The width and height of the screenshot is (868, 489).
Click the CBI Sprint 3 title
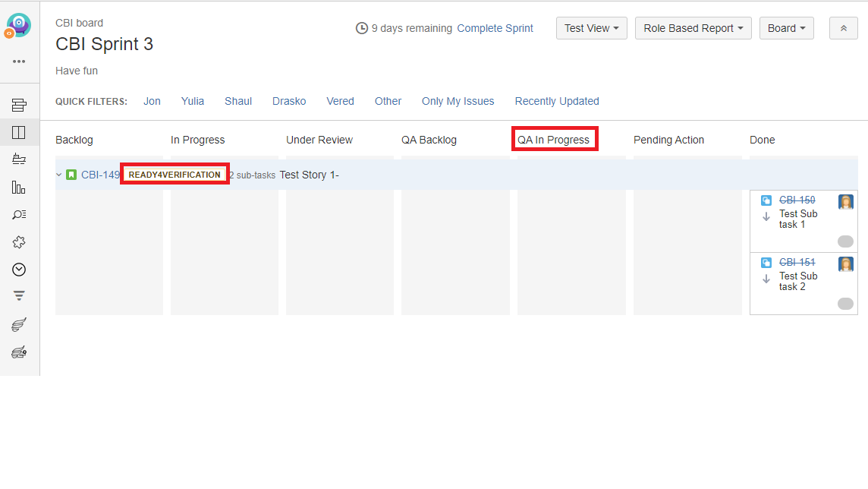(104, 44)
